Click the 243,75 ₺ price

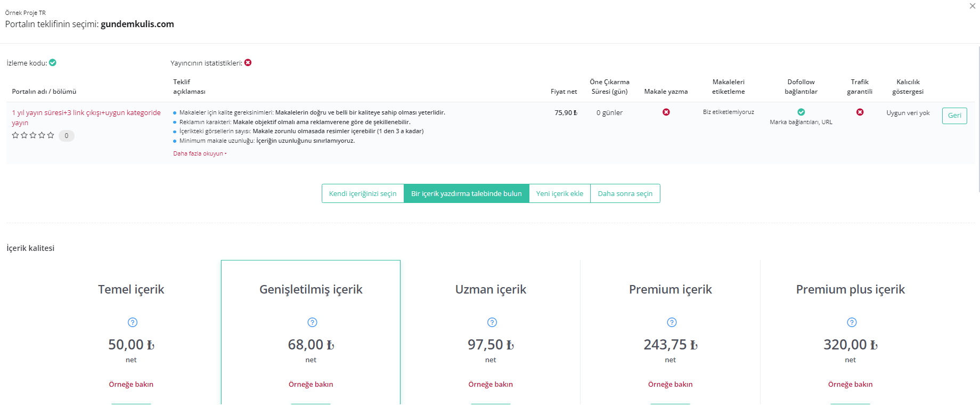pos(671,345)
